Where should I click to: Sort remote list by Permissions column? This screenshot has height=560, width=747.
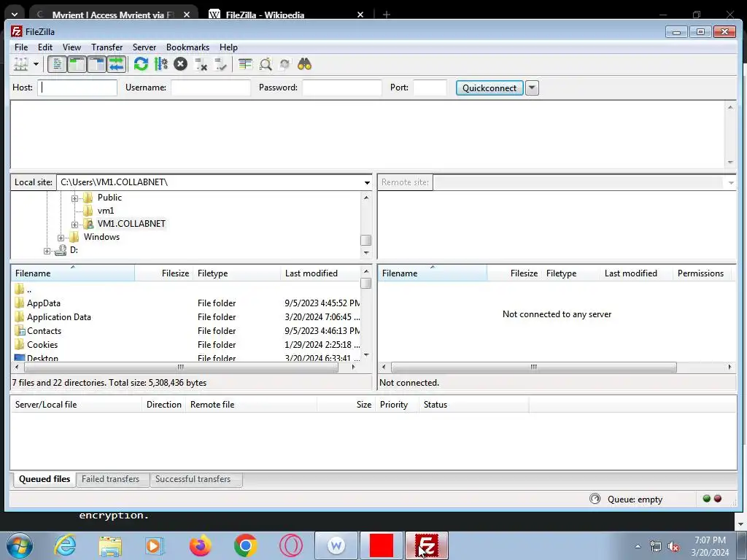[x=700, y=273]
